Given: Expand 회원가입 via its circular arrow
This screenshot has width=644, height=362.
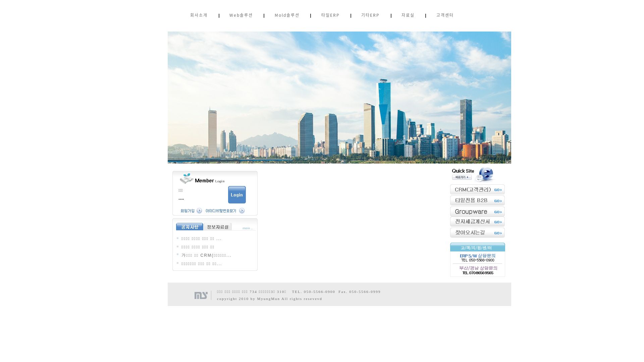Looking at the screenshot, I should [200, 211].
